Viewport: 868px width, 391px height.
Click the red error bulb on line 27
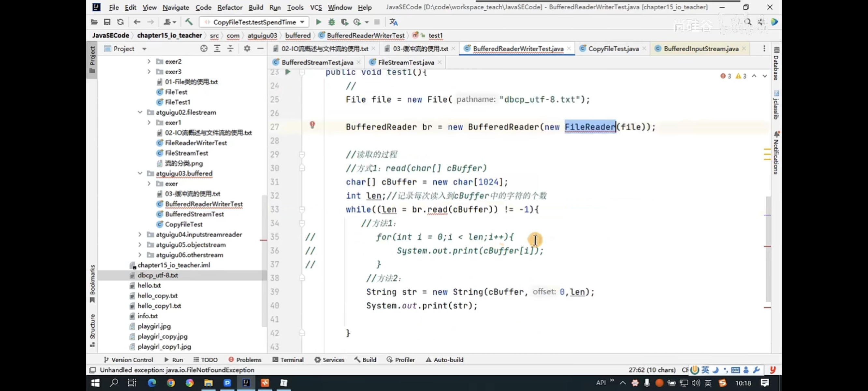(312, 125)
